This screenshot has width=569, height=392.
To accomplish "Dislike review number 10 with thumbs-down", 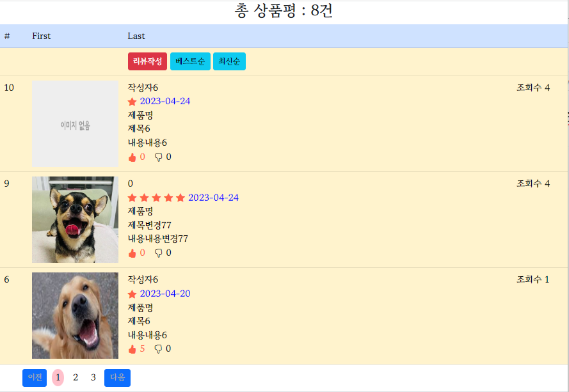I will pyautogui.click(x=159, y=157).
